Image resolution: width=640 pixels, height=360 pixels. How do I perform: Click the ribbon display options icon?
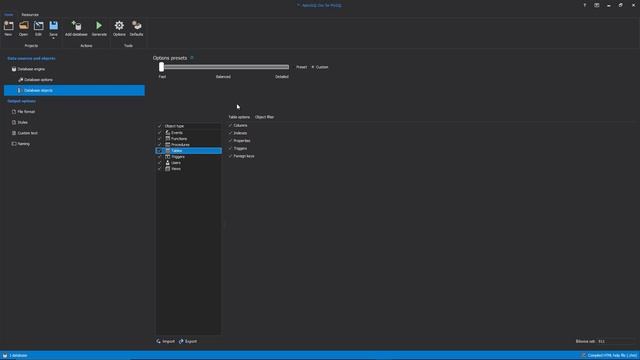pyautogui.click(x=597, y=5)
